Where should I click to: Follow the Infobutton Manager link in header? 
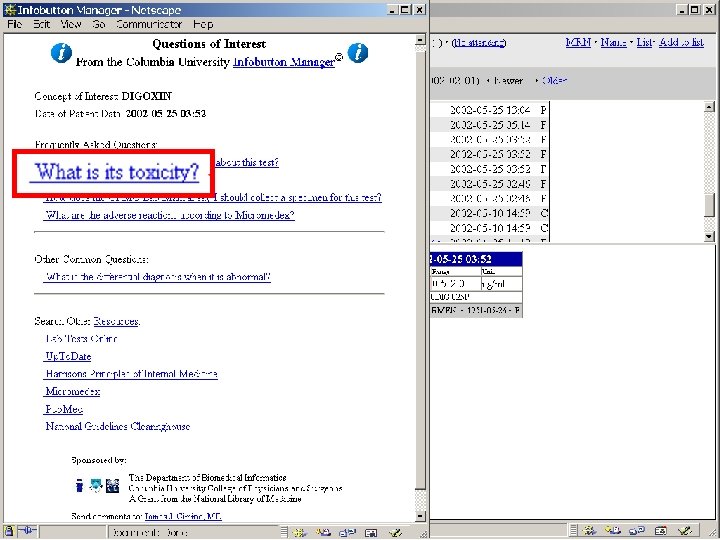pos(284,62)
